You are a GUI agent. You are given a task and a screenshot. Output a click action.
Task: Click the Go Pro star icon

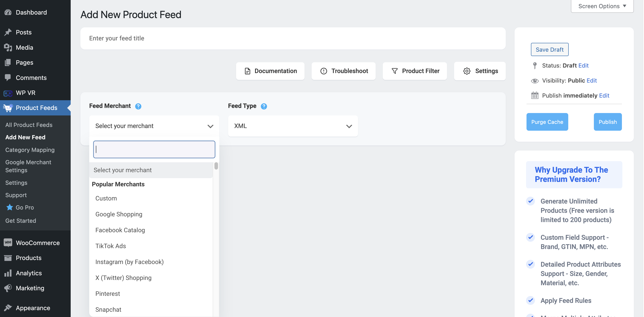(9, 207)
